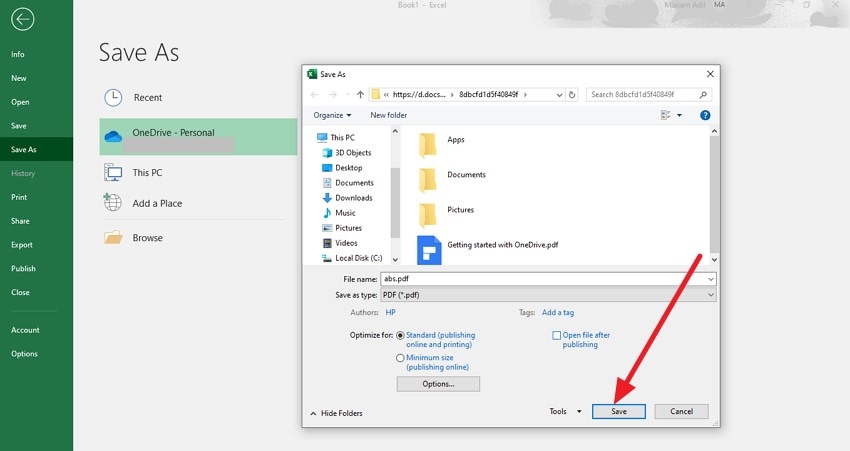Click the file list scroll down arrow
The width and height of the screenshot is (850, 451).
[x=714, y=260]
